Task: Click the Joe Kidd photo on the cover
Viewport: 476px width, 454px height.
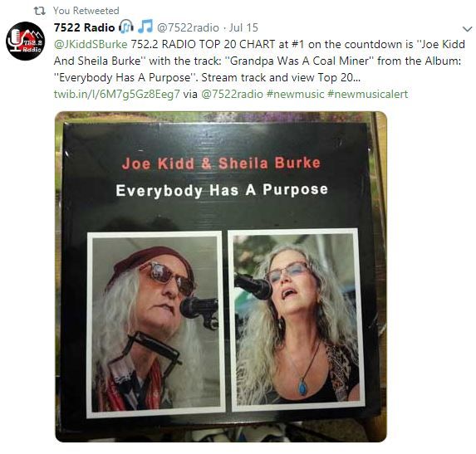Action: click(155, 324)
